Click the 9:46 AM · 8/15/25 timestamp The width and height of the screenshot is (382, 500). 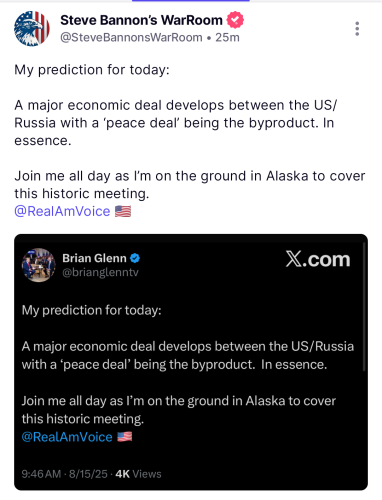65,474
